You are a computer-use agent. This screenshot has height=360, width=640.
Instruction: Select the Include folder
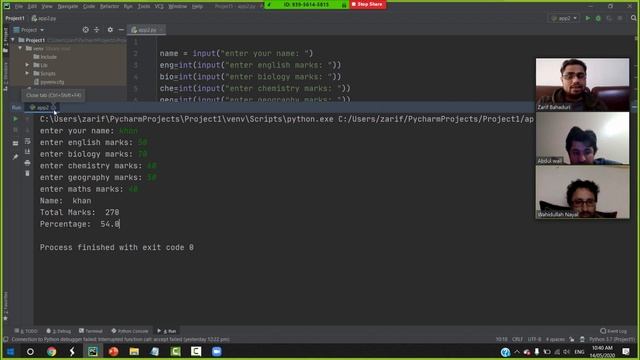(x=45, y=57)
